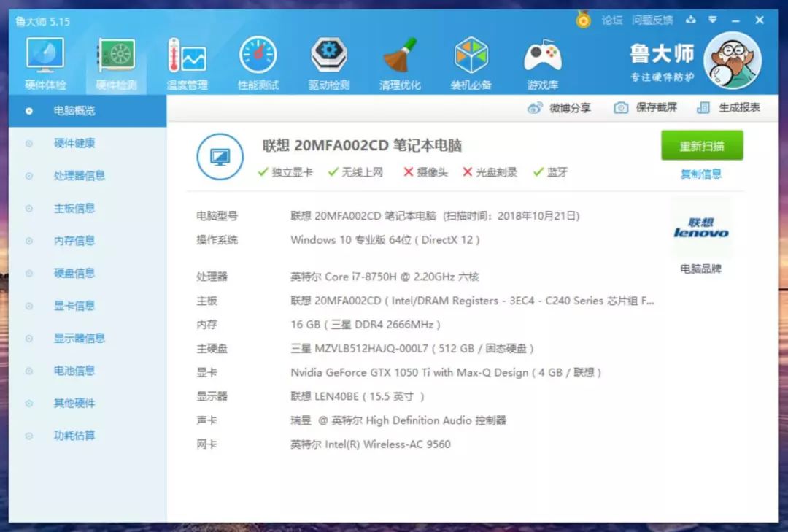The height and width of the screenshot is (532, 788).
Task: Click the Wireless-AC 9560 network card value
Action: click(371, 444)
